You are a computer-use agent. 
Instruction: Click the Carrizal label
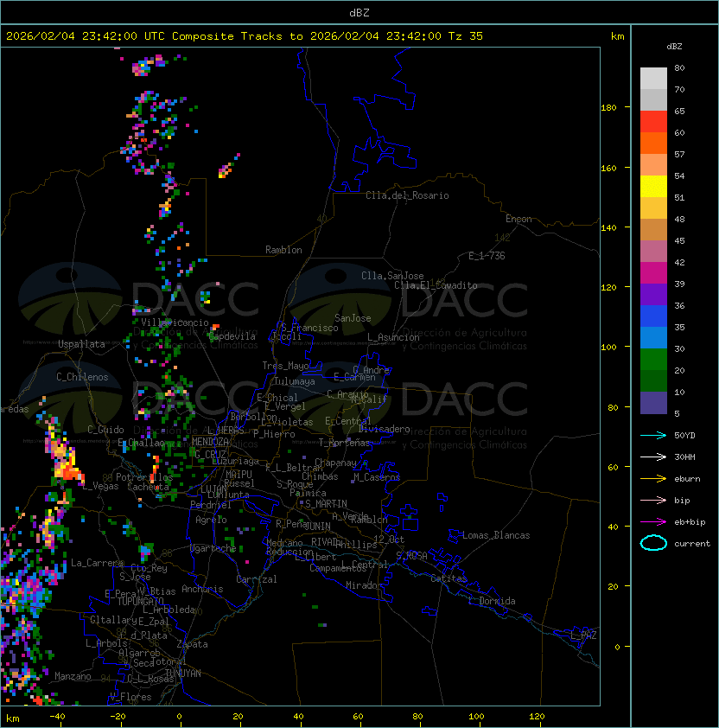[x=257, y=579]
